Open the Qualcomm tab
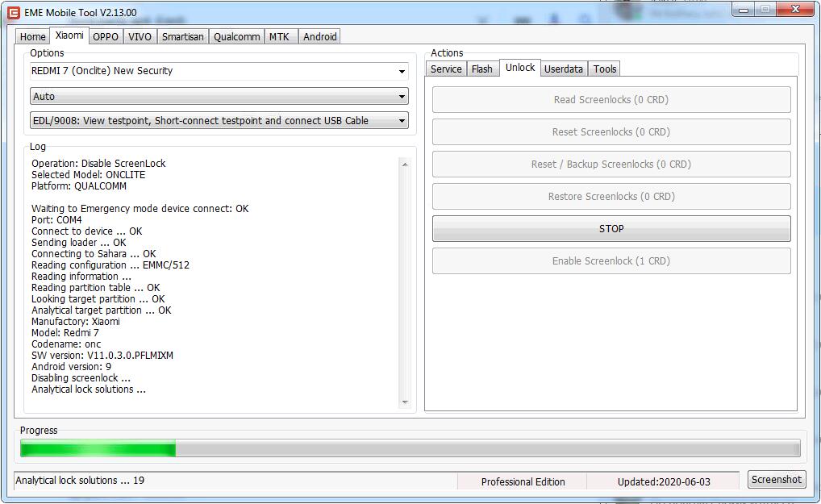 click(x=236, y=36)
